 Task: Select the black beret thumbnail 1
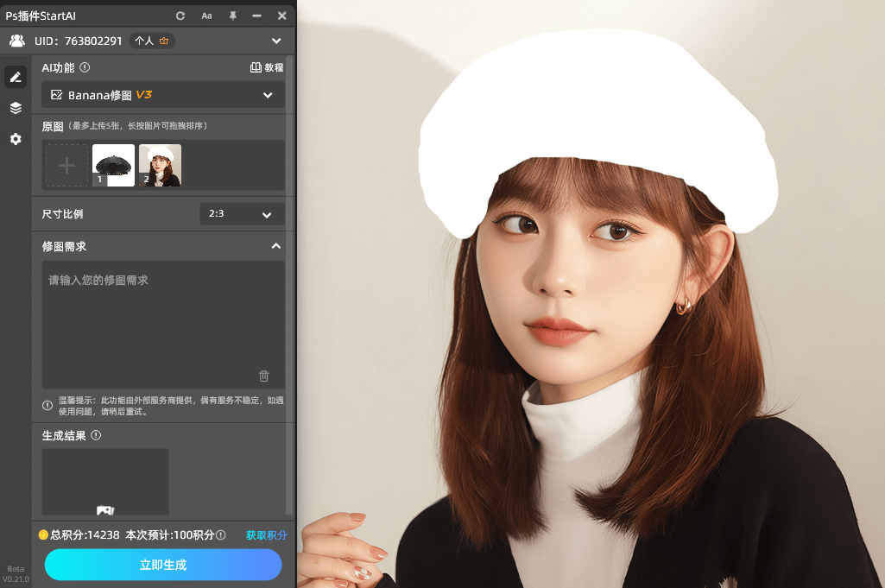pos(113,166)
